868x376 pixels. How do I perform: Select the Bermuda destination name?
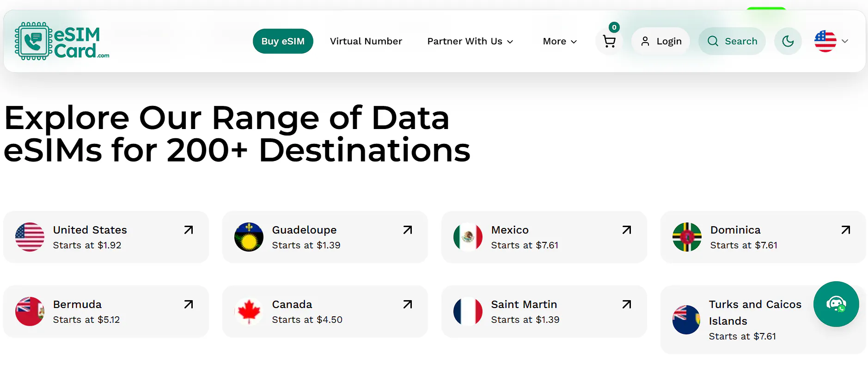click(x=77, y=304)
